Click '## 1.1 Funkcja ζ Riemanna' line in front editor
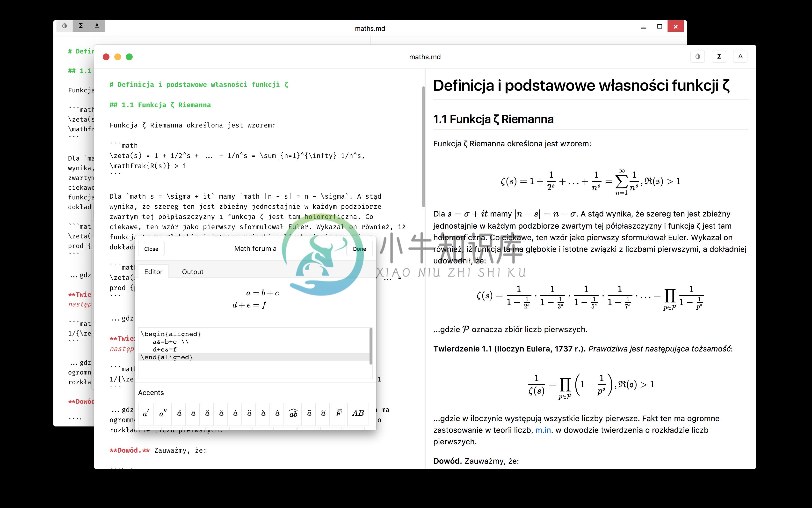 [x=160, y=105]
